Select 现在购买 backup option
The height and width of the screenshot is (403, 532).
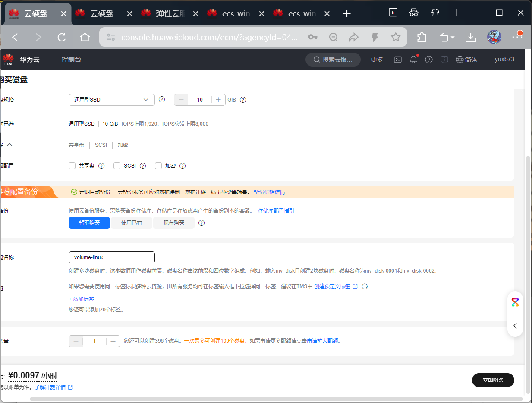(x=174, y=223)
